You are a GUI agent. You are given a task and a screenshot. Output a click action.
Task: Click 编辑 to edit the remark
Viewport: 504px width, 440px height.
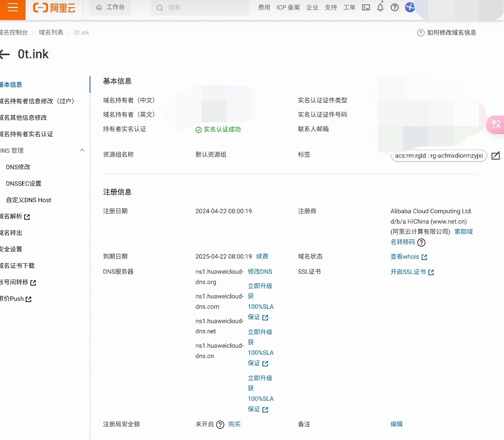tap(397, 424)
